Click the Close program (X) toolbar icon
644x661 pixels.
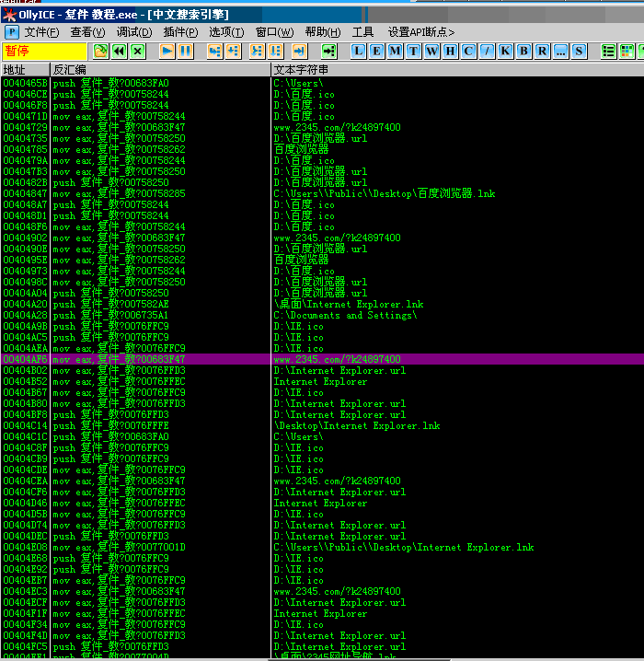(138, 52)
